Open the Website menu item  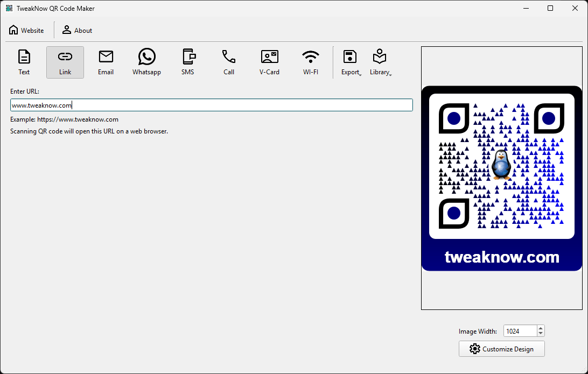click(x=26, y=30)
